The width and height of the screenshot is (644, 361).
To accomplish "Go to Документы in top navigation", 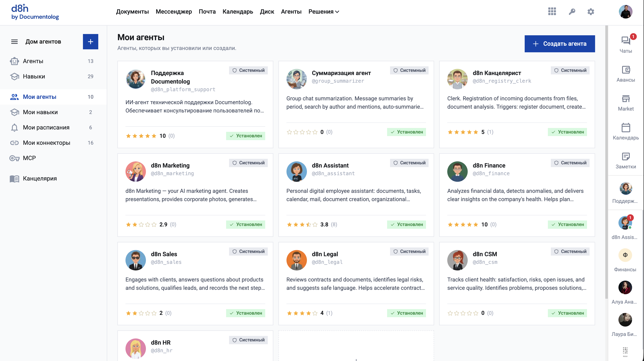I will [x=132, y=11].
